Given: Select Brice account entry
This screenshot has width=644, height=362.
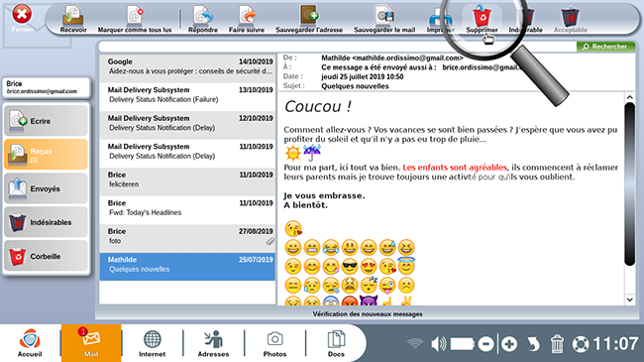Looking at the screenshot, I should click(46, 87).
